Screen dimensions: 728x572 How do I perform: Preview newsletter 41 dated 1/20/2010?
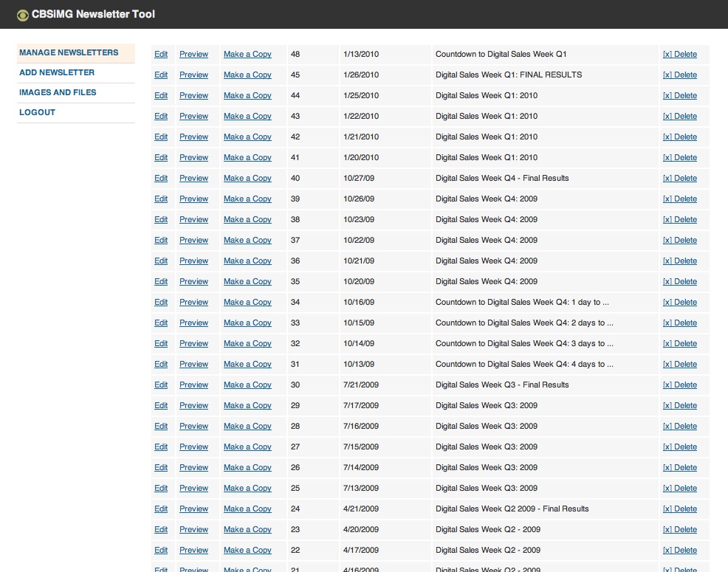click(x=193, y=158)
